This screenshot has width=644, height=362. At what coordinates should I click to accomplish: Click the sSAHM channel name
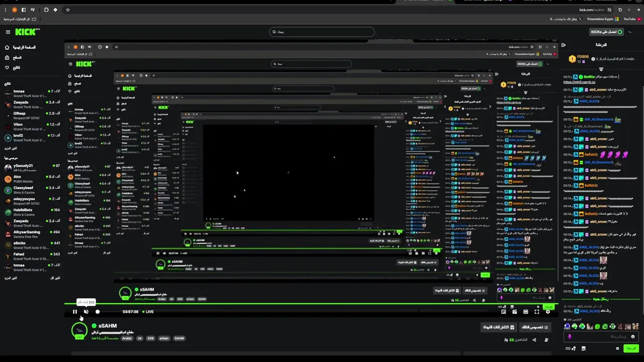(x=107, y=326)
